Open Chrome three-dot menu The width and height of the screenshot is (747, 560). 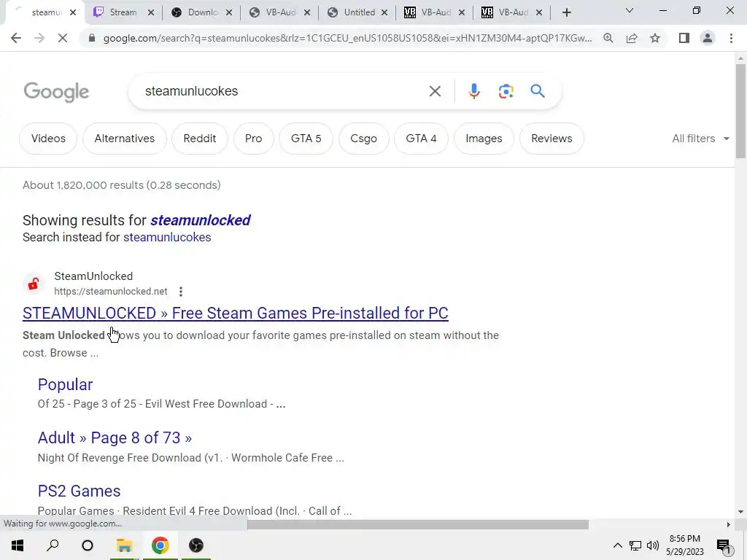731,38
